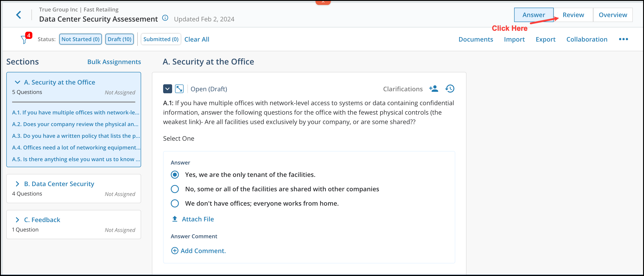The image size is (644, 276).
Task: Click the Data Center Security Assessement title
Action: 98,19
